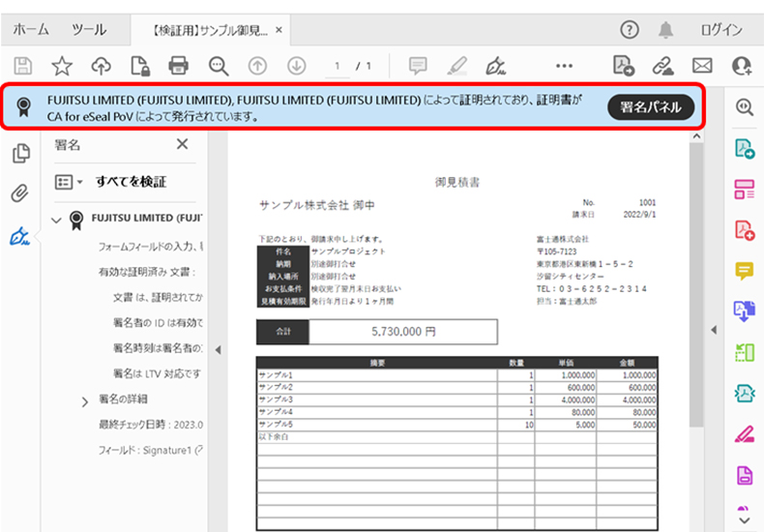Viewport: 764px width, 532px height.
Task: Select フォームフィールドの入力 row
Action: [x=151, y=247]
